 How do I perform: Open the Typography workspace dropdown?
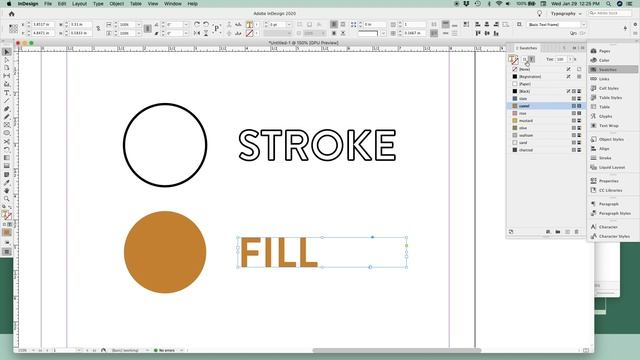tap(566, 14)
